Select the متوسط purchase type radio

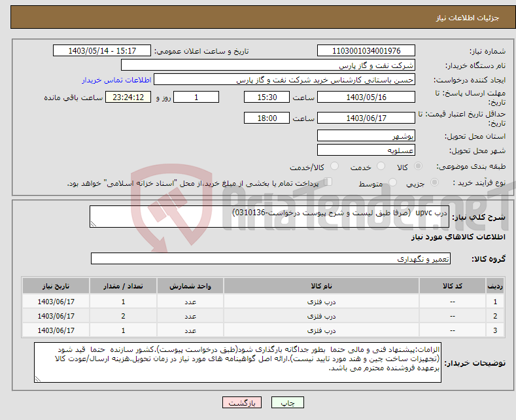click(x=392, y=182)
